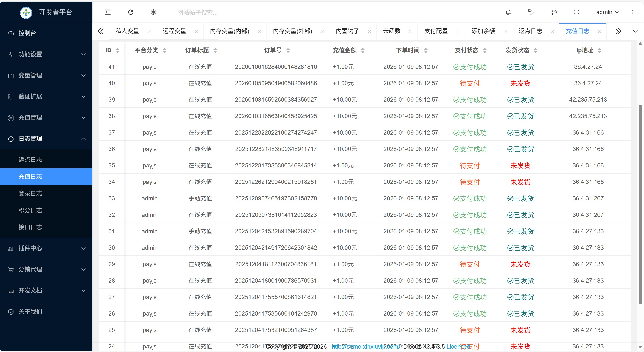The height and width of the screenshot is (352, 644).
Task: Open the vertical three-dot more menu
Action: click(x=632, y=12)
